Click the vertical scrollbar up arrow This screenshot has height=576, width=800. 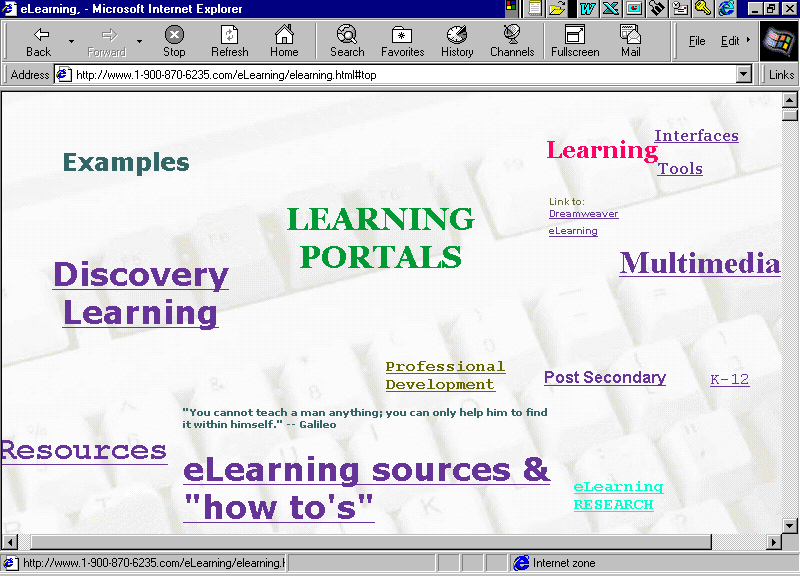(790, 100)
